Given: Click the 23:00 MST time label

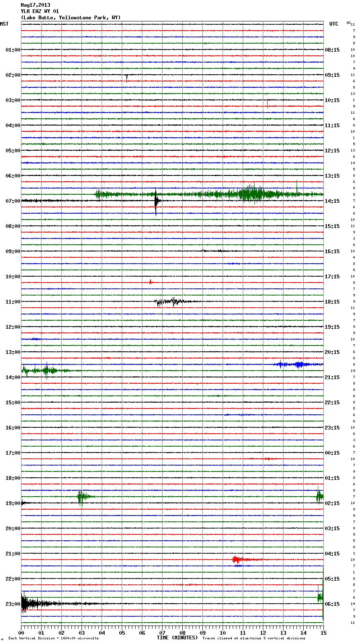Looking at the screenshot, I should pyautogui.click(x=13, y=604).
